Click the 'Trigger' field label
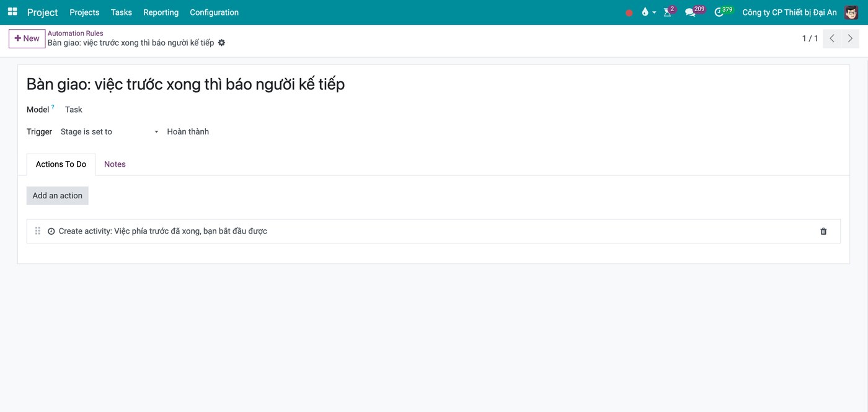 [39, 131]
